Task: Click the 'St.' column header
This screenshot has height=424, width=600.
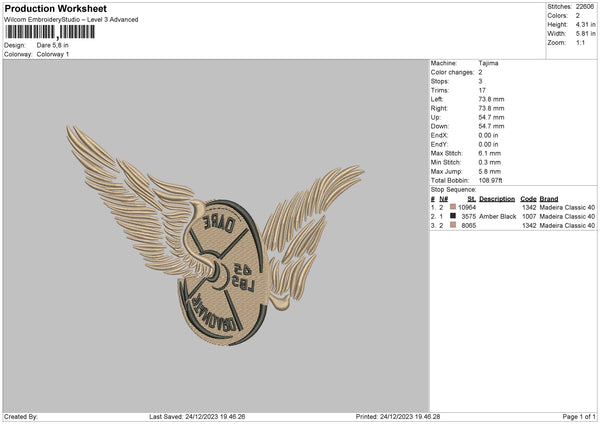Action: coord(471,199)
